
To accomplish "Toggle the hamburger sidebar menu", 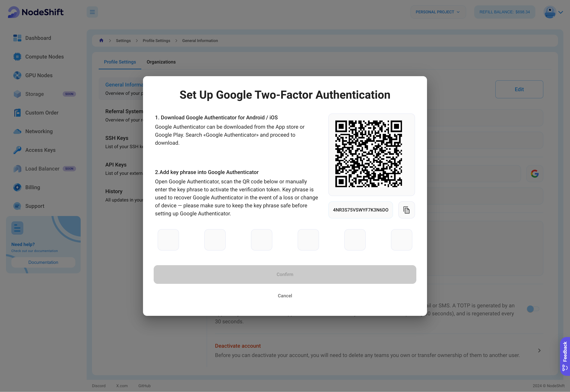I will click(92, 12).
